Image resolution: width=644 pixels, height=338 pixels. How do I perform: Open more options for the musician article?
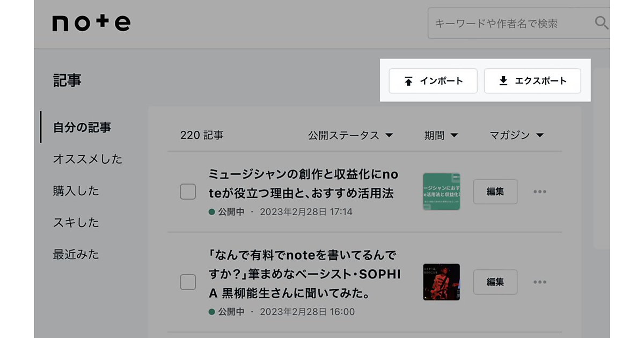pos(539,192)
